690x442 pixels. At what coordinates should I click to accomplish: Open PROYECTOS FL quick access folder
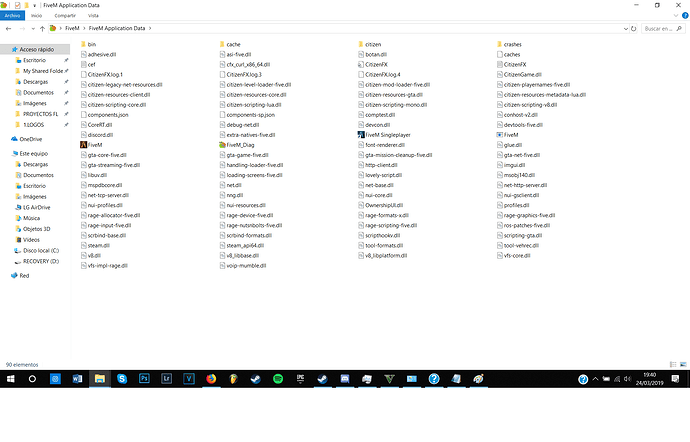pyautogui.click(x=40, y=114)
